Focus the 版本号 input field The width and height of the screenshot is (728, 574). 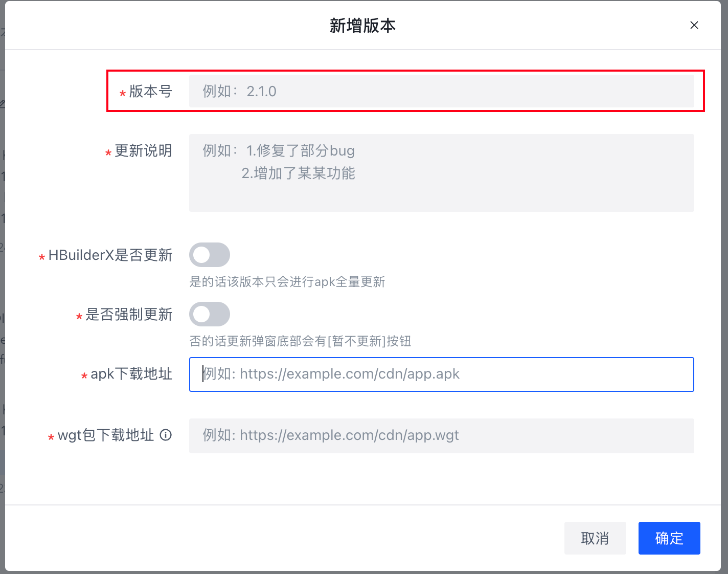[x=441, y=91]
